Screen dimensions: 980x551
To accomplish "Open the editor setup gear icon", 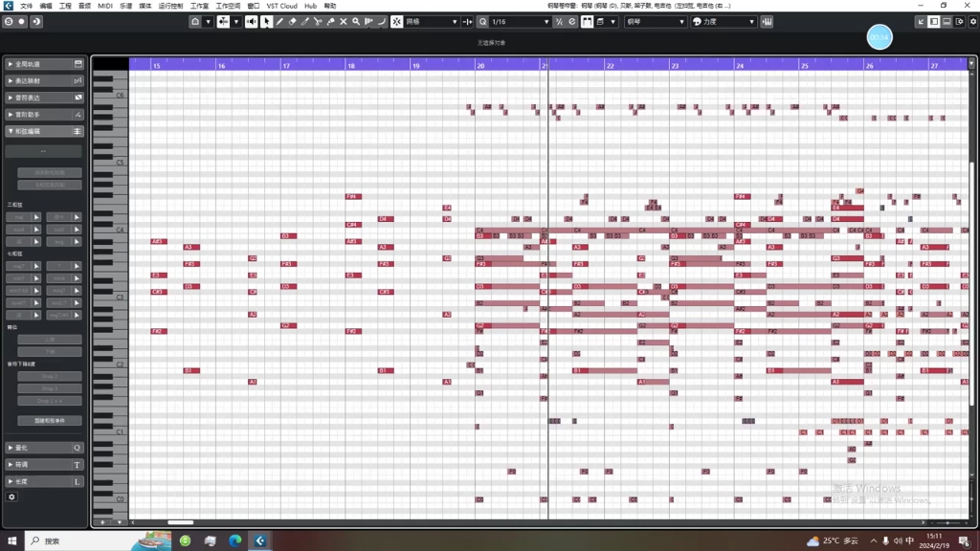I will [x=973, y=22].
